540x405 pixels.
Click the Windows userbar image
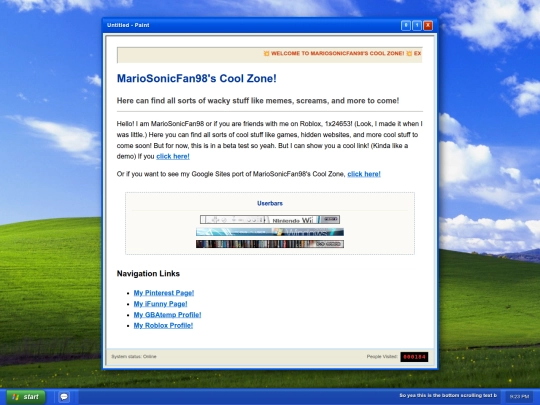click(270, 232)
